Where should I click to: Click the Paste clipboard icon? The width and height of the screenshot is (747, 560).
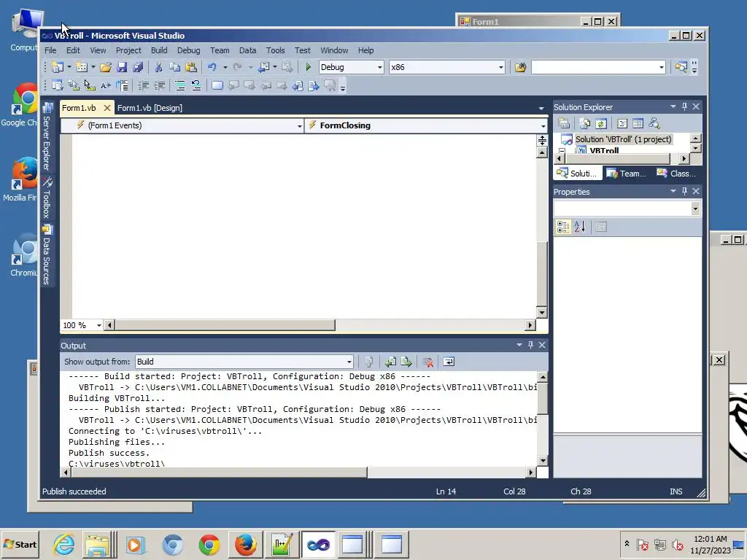(x=191, y=67)
